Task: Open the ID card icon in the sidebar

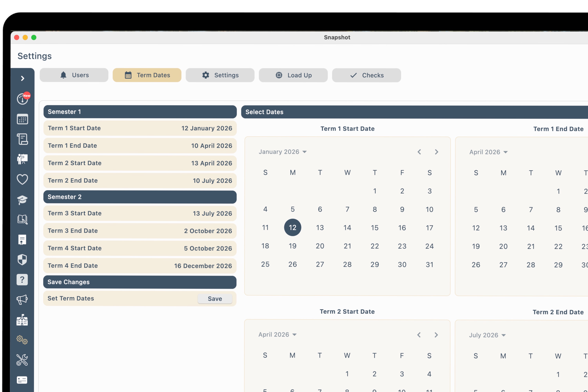Action: point(22,380)
